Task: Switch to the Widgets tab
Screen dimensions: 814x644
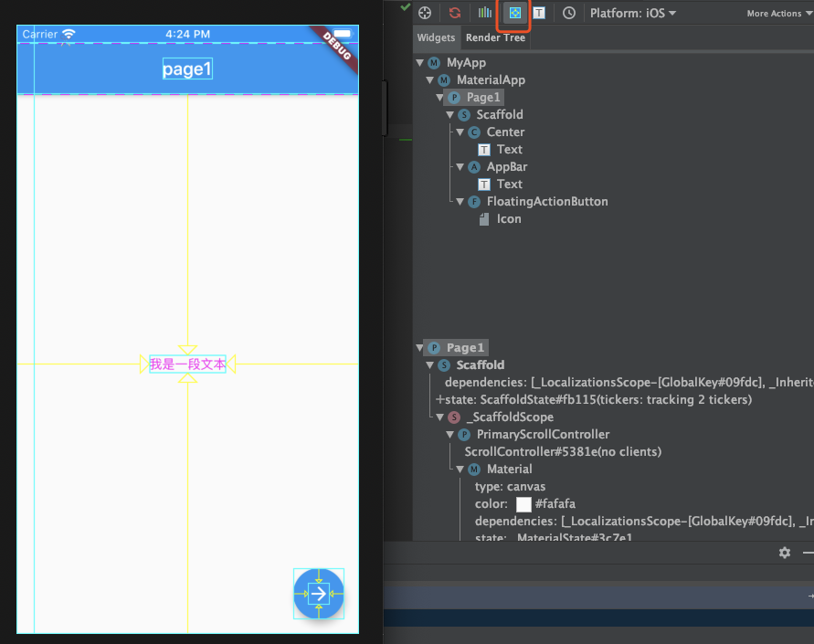Action: coord(436,37)
